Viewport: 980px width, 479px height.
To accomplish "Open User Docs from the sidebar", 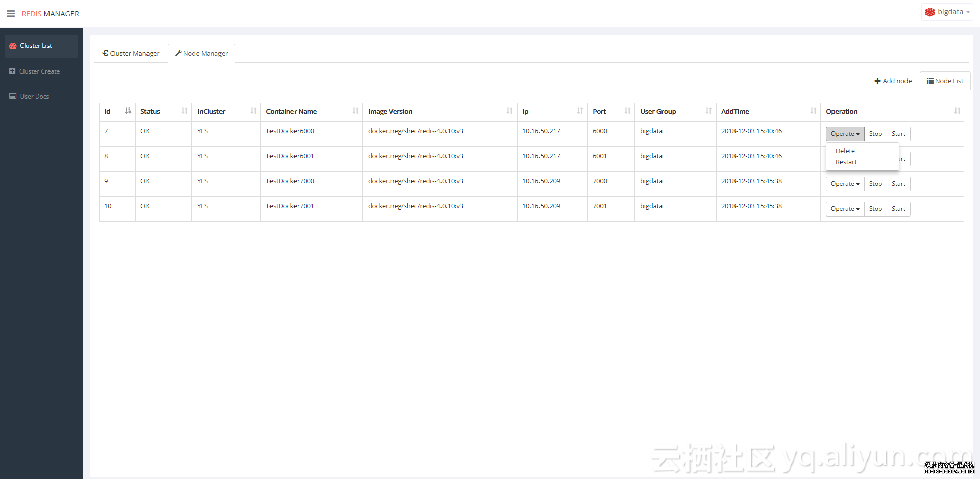I will tap(34, 96).
